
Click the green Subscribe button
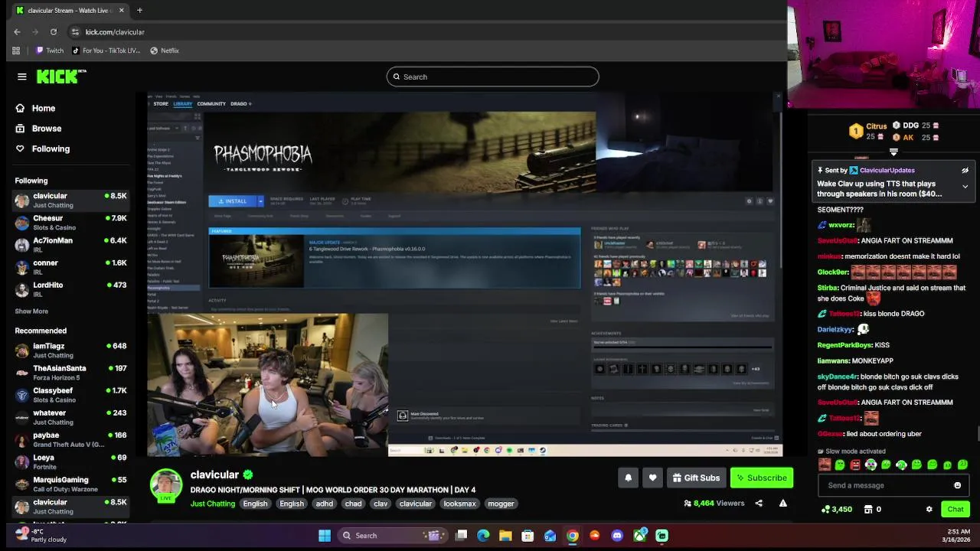[762, 478]
